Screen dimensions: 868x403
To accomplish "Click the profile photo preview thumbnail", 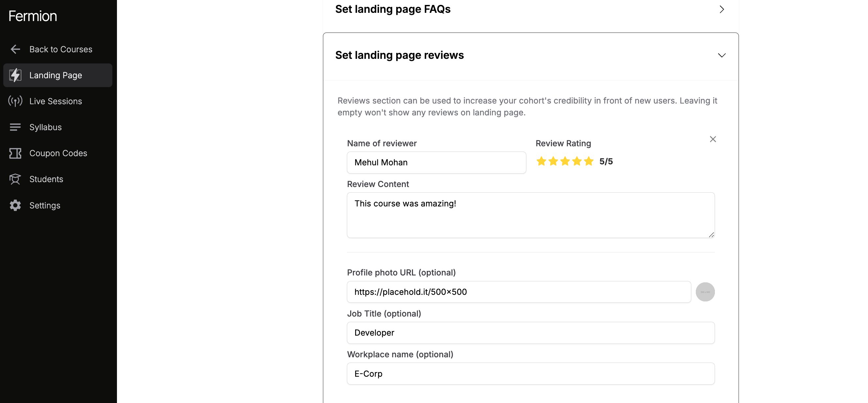I will pyautogui.click(x=705, y=292).
